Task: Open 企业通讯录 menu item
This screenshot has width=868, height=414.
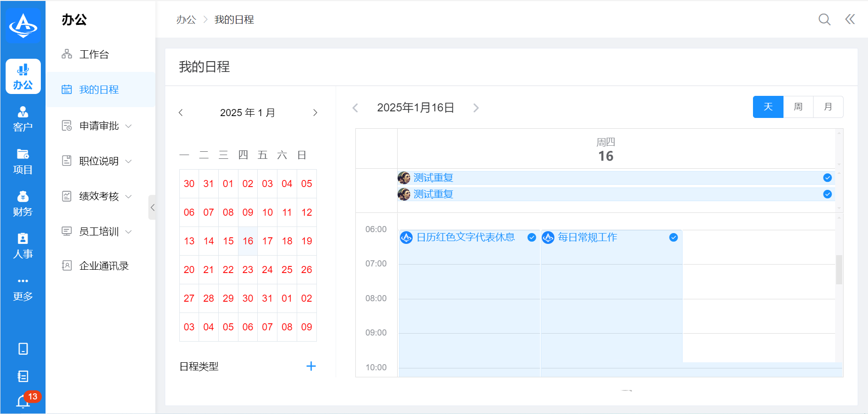Action: pos(100,266)
